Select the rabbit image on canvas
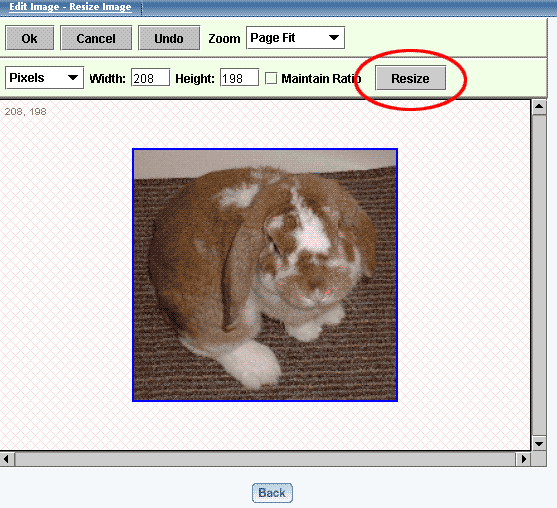This screenshot has width=557, height=508. coord(265,275)
